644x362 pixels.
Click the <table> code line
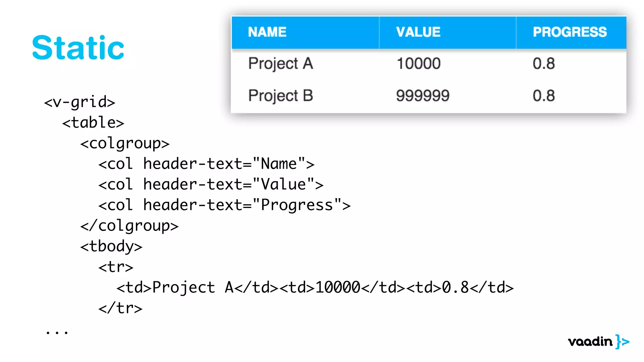pyautogui.click(x=93, y=123)
